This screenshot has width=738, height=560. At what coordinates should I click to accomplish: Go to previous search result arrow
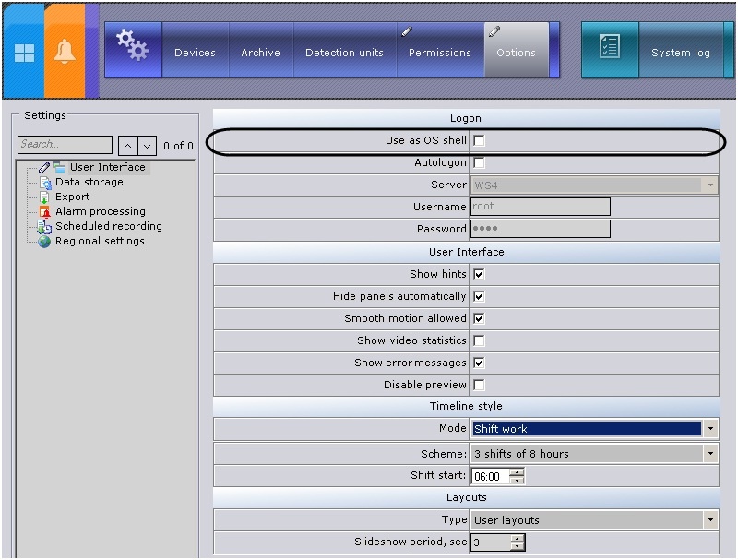[127, 146]
